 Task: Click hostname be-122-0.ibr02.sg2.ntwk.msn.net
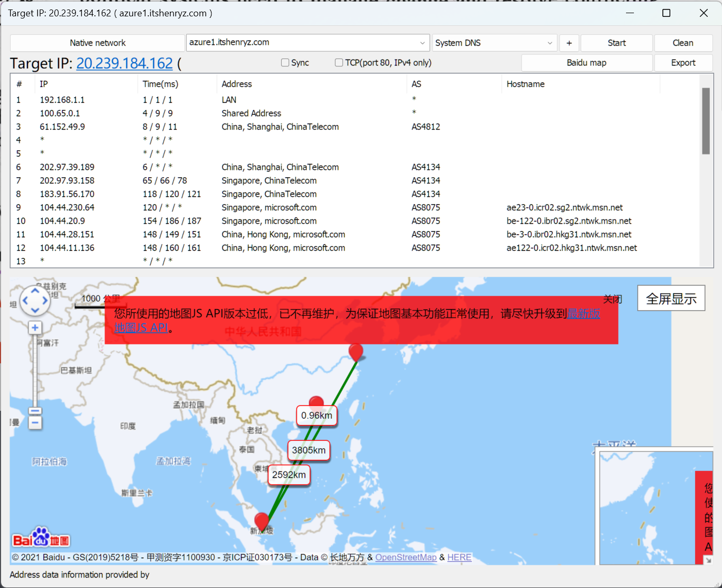click(569, 221)
